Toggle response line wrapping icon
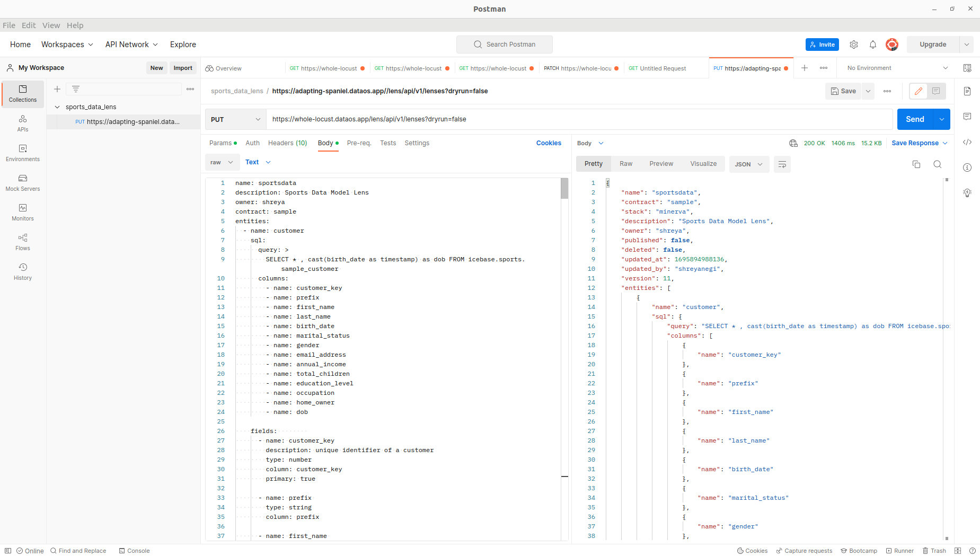Viewport: 980px width, 556px height. [782, 164]
